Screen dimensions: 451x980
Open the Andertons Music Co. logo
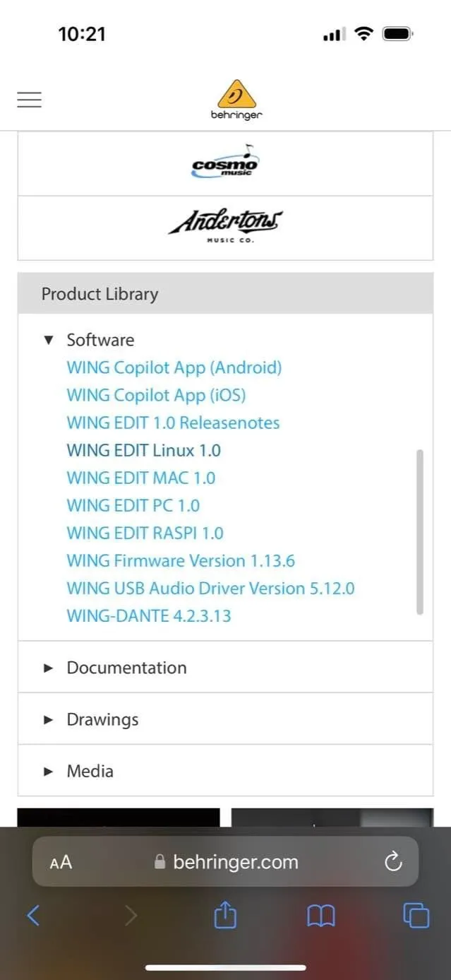[225, 226]
